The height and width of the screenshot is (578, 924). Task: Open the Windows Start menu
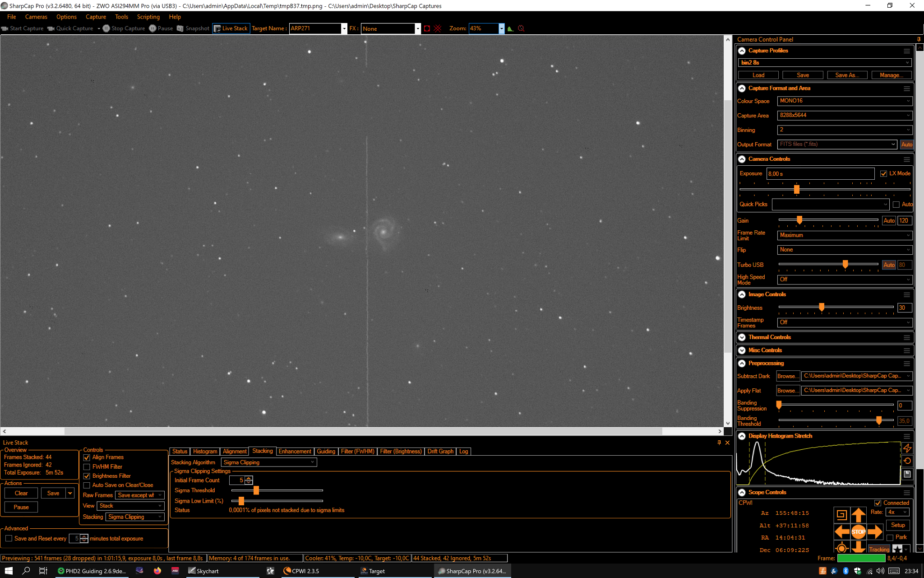click(9, 571)
